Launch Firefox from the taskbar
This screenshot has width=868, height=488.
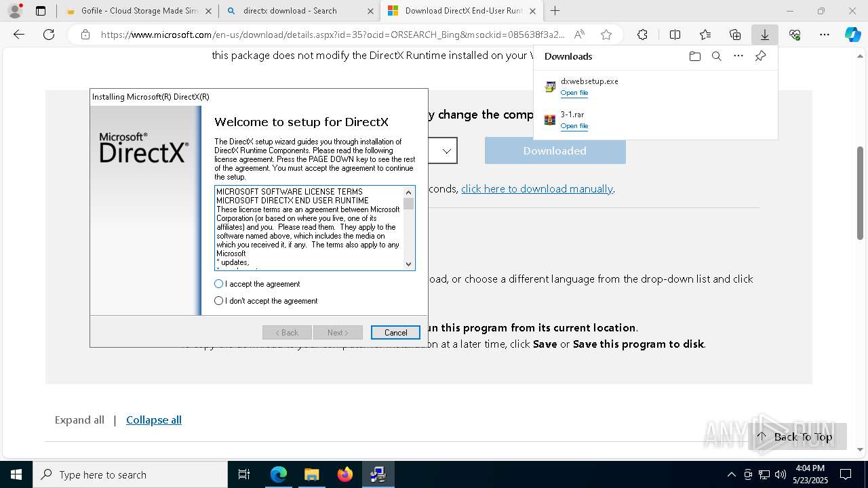344,474
